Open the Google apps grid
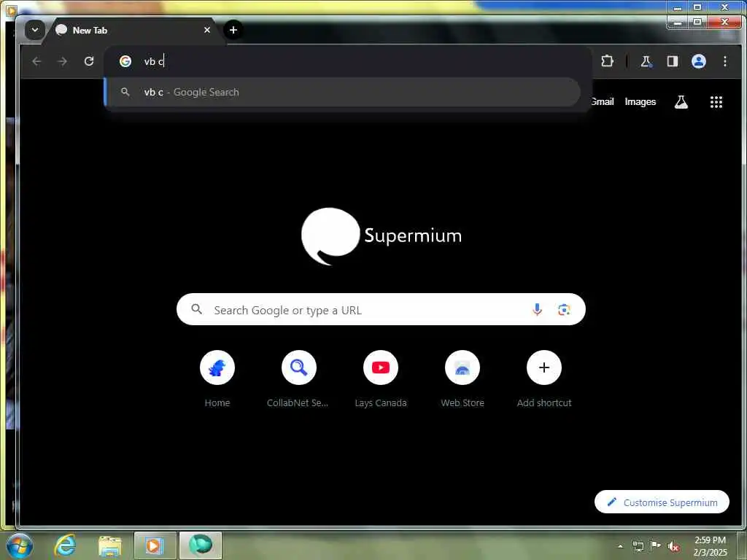 [x=716, y=102]
